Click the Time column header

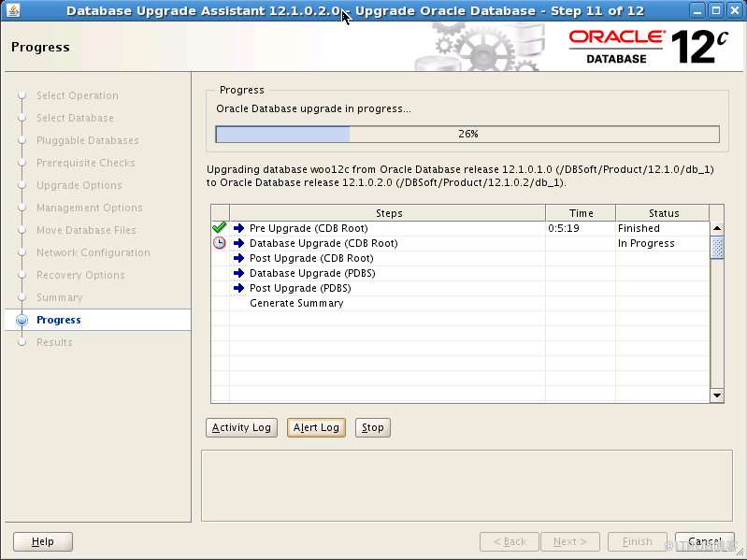[x=581, y=213]
